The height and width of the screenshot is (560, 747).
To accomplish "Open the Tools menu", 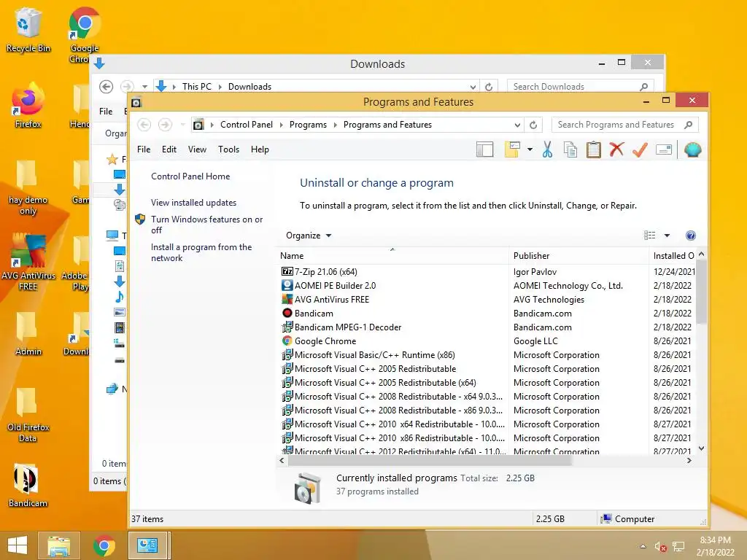I will pos(228,149).
